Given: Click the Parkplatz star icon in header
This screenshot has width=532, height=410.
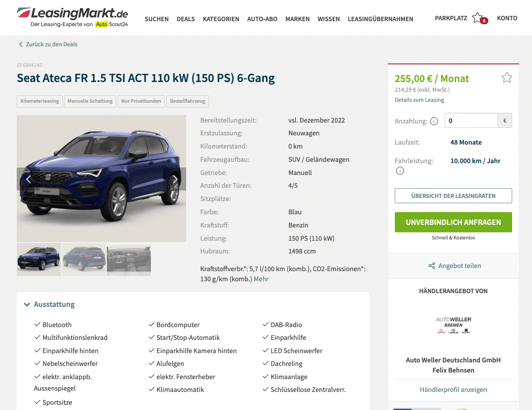Looking at the screenshot, I should coord(477,18).
